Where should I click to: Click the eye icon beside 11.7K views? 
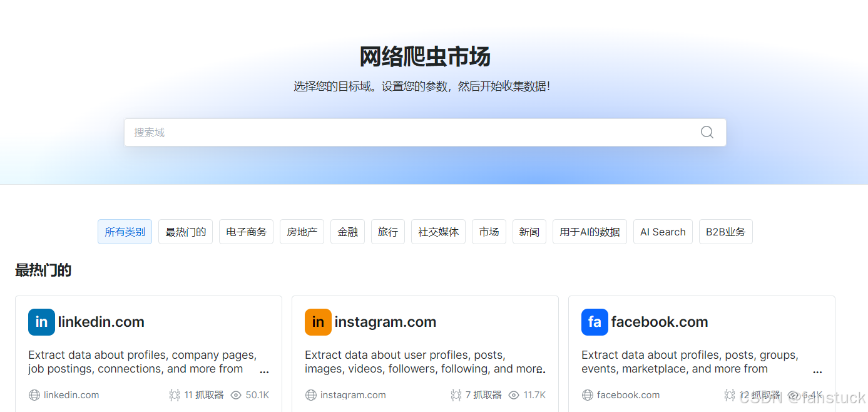pos(514,395)
